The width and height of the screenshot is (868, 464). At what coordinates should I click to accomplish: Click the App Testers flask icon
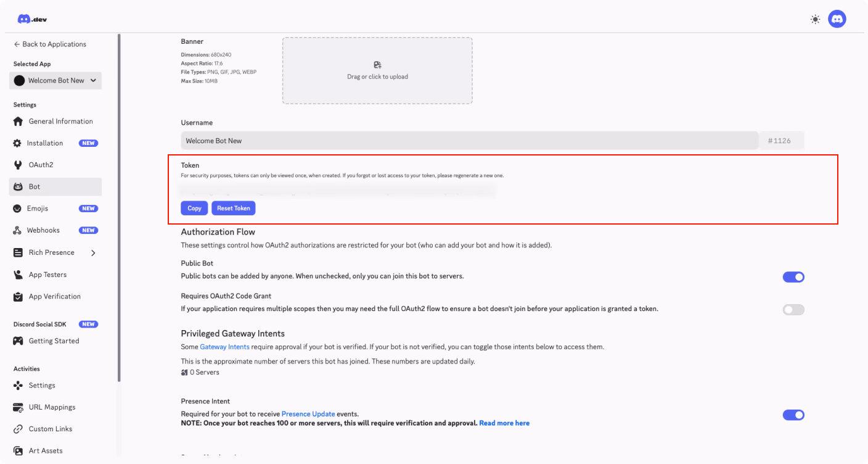point(17,275)
